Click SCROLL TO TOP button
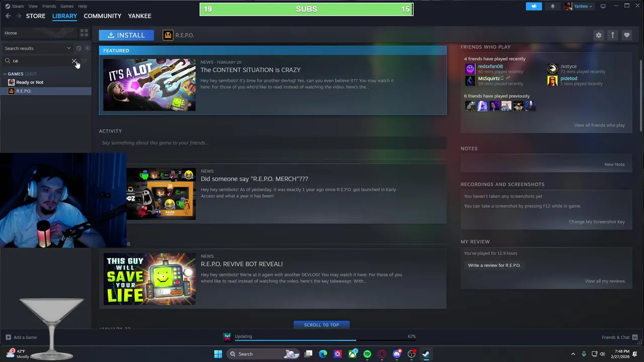The height and width of the screenshot is (362, 644). (321, 325)
